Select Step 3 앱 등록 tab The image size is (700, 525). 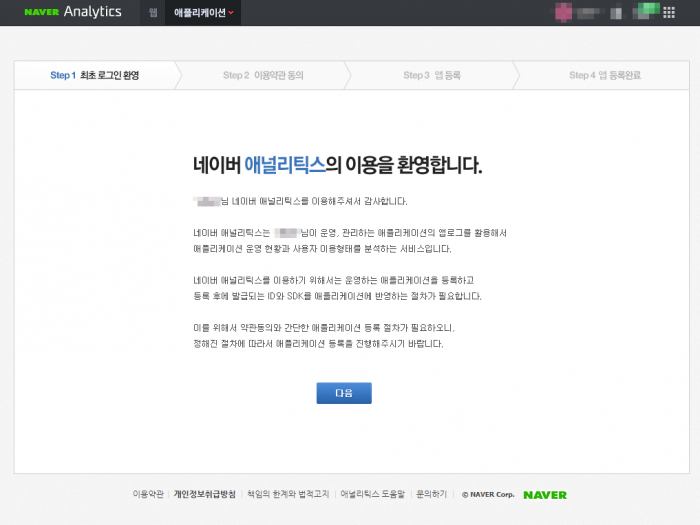tap(432, 75)
